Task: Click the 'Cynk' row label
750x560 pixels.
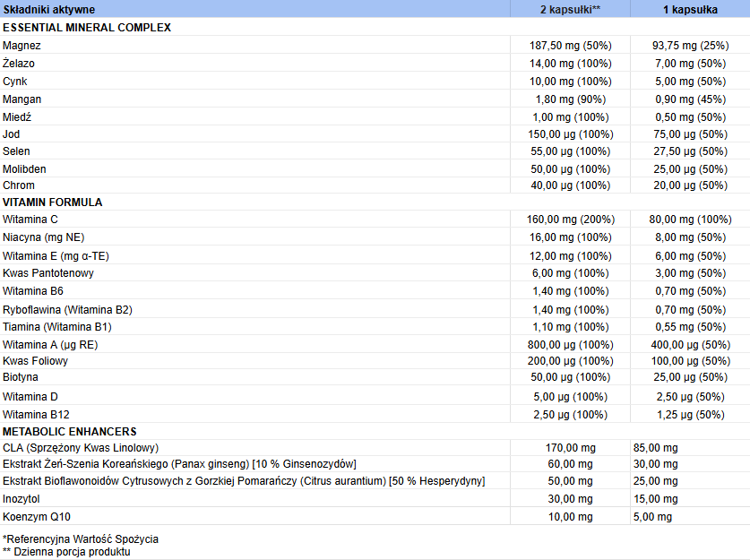Action: (15, 82)
